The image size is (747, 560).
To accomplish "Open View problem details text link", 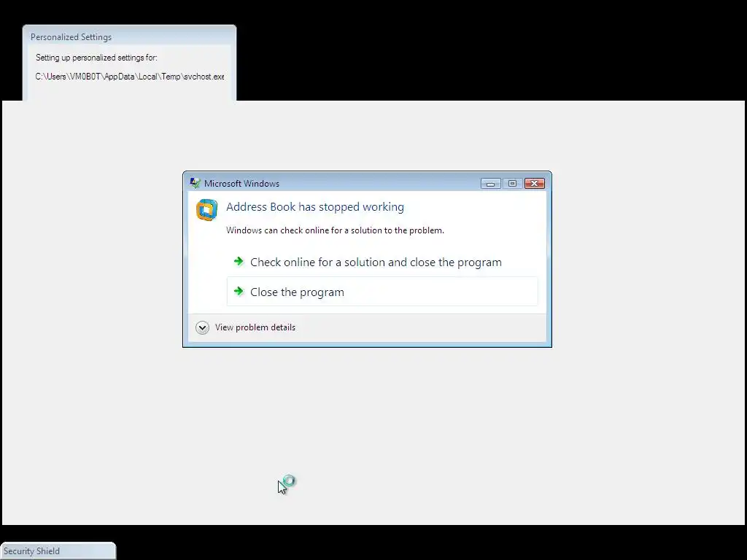I will 255,327.
